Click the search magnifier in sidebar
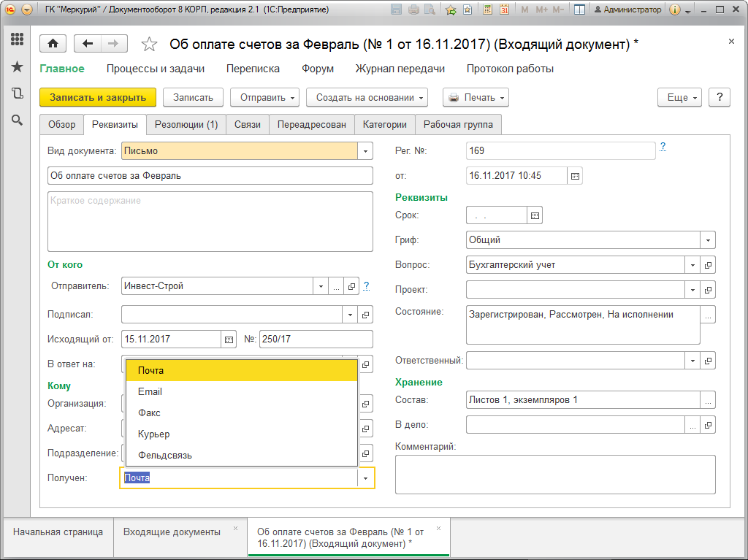 [18, 120]
